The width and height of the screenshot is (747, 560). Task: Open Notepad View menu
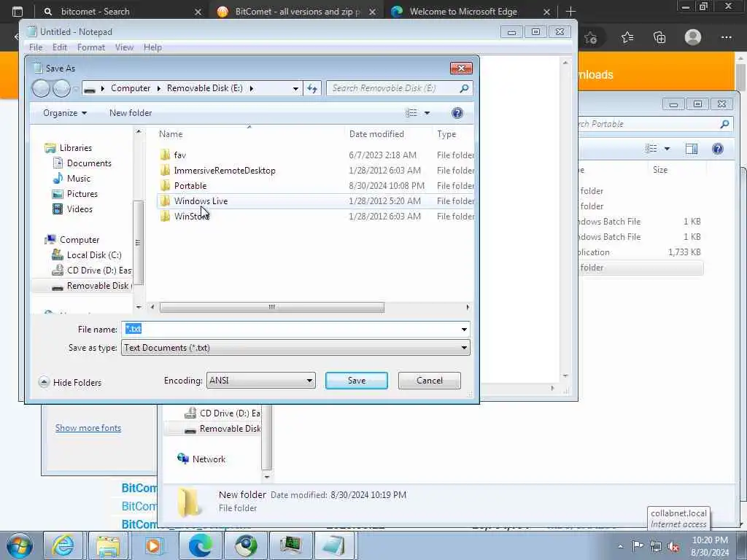click(124, 47)
